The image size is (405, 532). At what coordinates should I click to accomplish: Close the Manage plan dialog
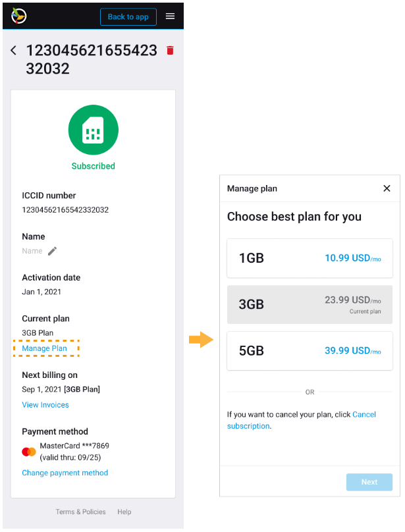click(387, 188)
